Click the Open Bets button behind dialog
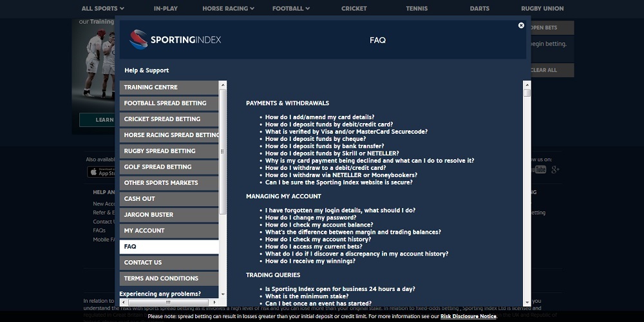 click(552, 28)
